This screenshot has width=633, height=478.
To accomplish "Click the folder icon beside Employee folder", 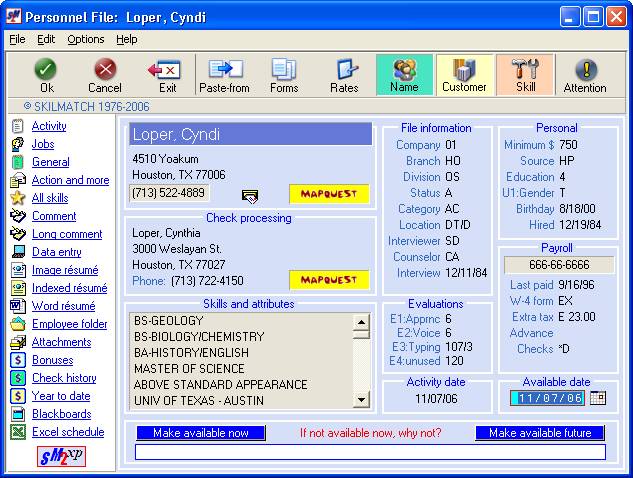I will click(18, 324).
